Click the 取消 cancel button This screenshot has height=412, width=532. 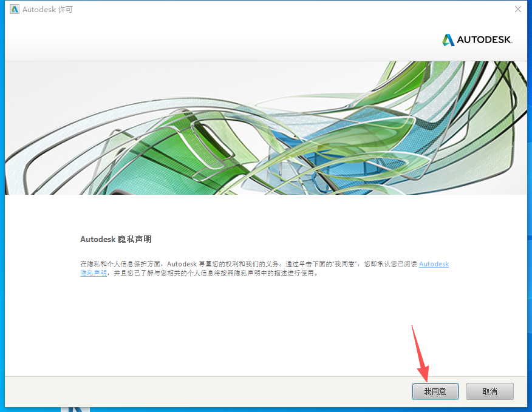coord(489,391)
